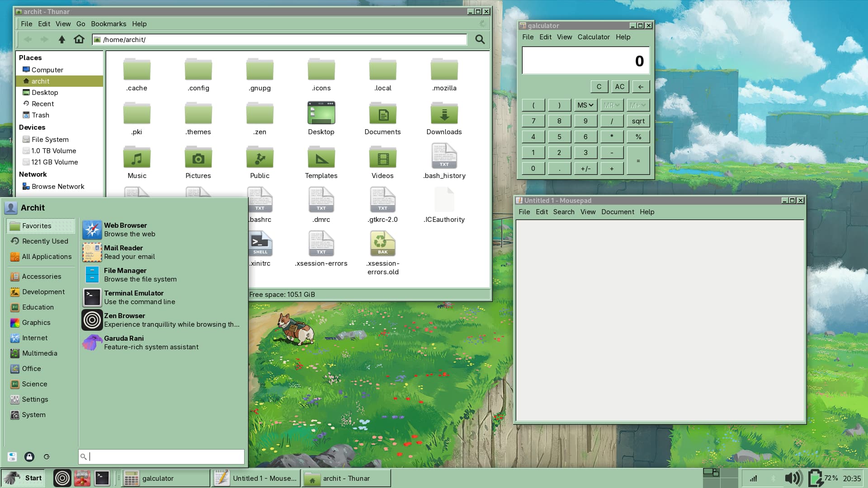Image resolution: width=868 pixels, height=488 pixels.
Task: Click the parent directory up arrow
Action: click(x=62, y=39)
